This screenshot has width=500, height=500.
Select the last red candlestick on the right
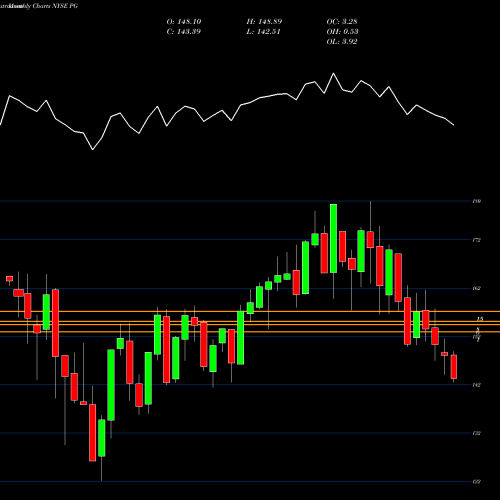(454, 367)
